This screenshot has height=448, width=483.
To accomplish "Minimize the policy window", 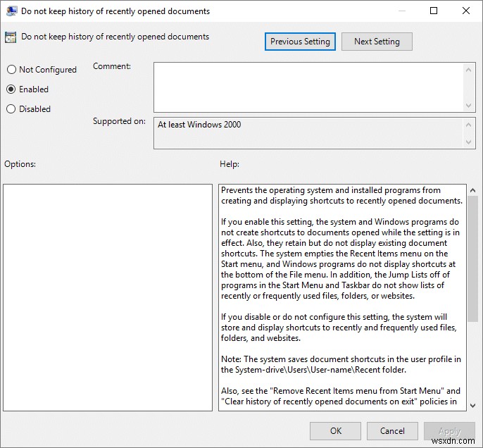I will click(x=401, y=11).
